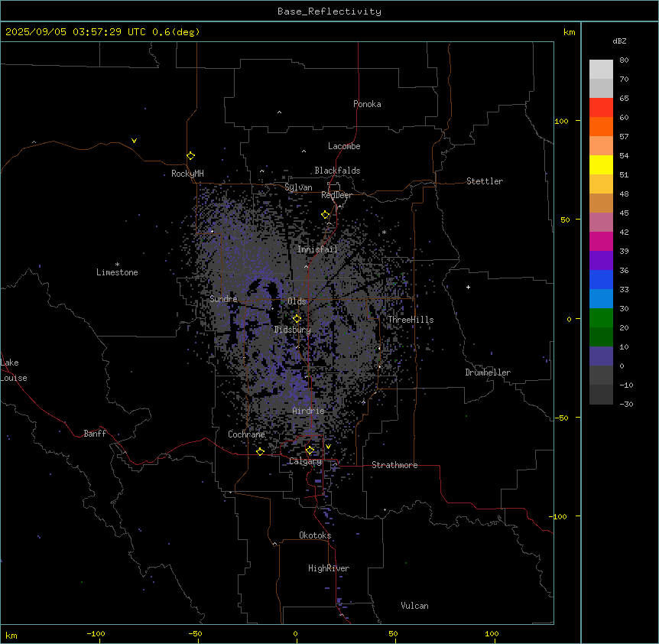Click the Airdrie label
This screenshot has height=644, width=659.
tap(309, 411)
